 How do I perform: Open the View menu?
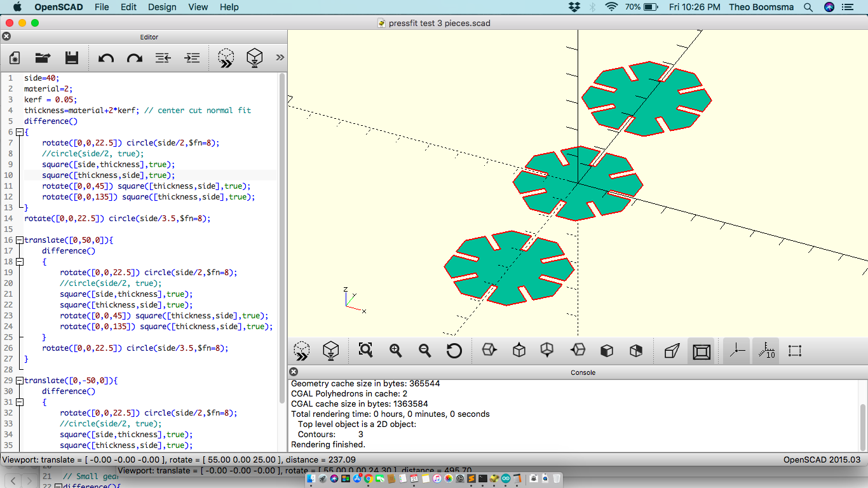point(198,7)
